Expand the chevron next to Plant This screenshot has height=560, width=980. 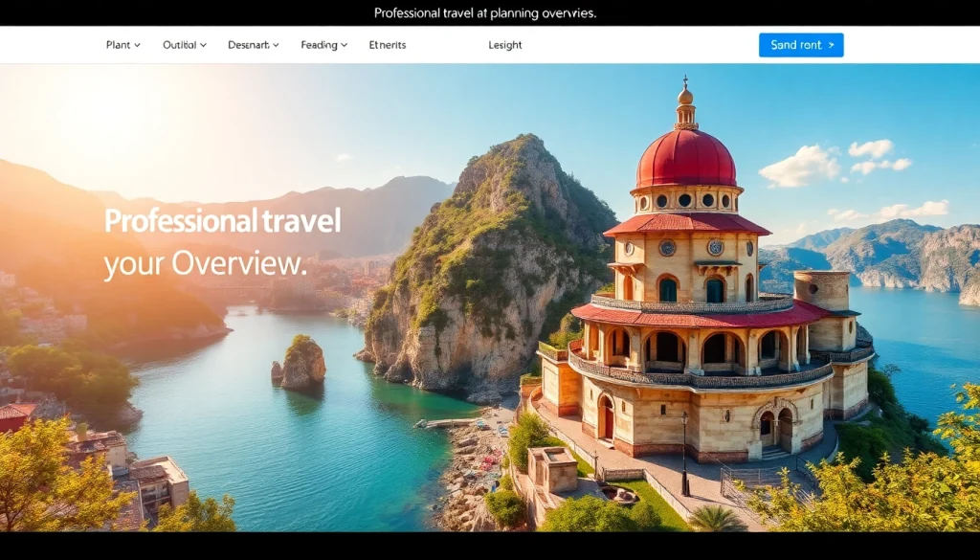pyautogui.click(x=138, y=45)
